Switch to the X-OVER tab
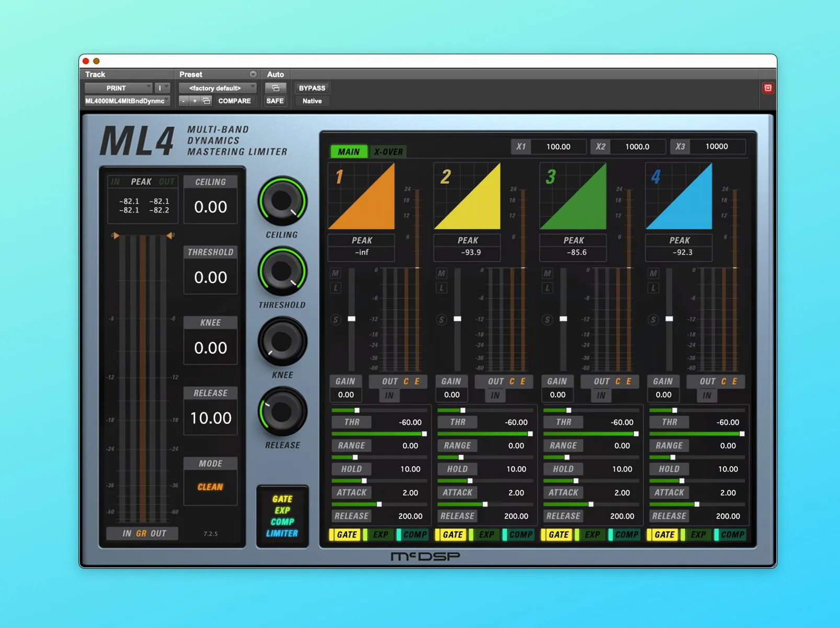The height and width of the screenshot is (628, 840). click(x=388, y=151)
